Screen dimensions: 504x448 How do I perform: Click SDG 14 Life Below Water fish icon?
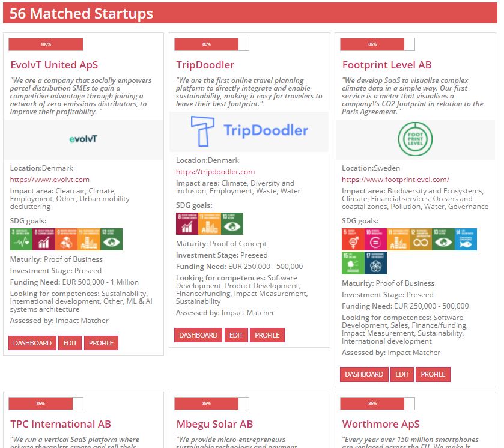[x=466, y=240]
